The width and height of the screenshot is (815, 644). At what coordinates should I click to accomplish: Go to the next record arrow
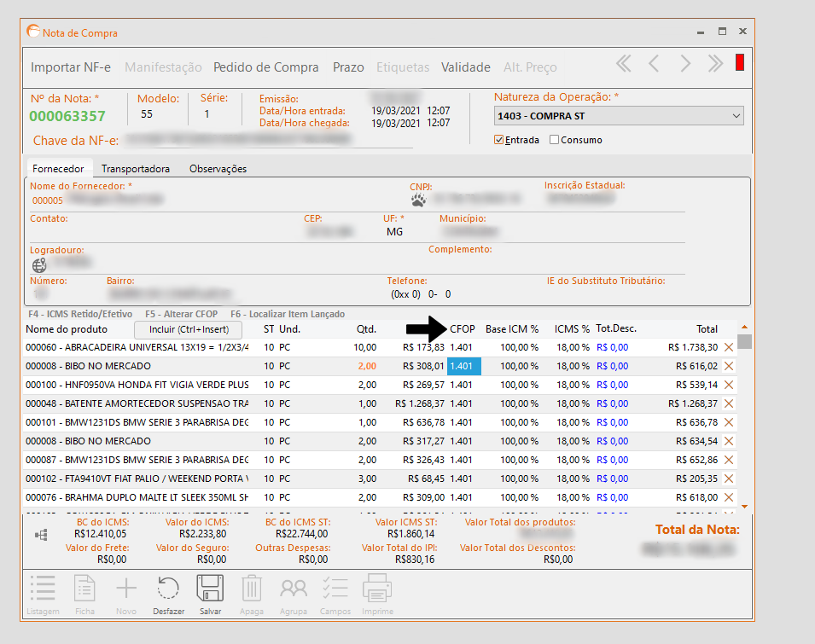pyautogui.click(x=684, y=64)
